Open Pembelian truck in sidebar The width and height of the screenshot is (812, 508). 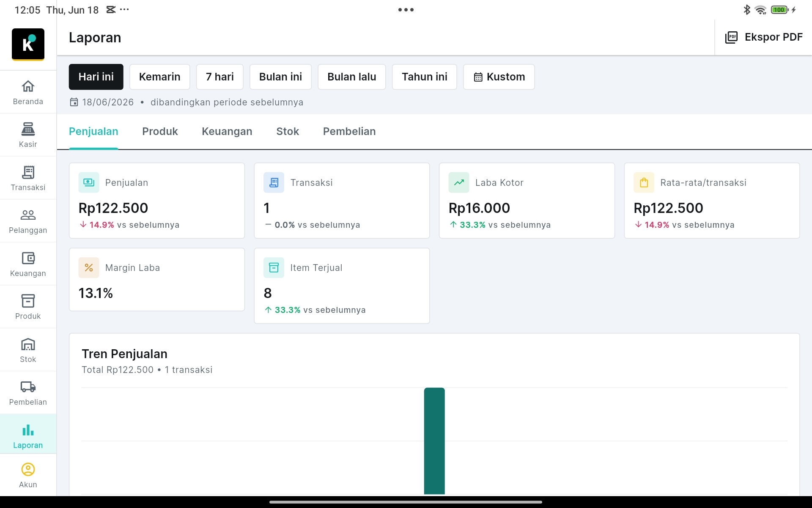28,393
